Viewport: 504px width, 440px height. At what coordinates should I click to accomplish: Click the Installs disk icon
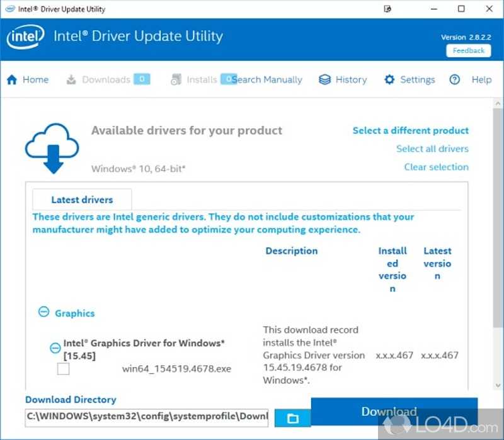click(x=176, y=80)
